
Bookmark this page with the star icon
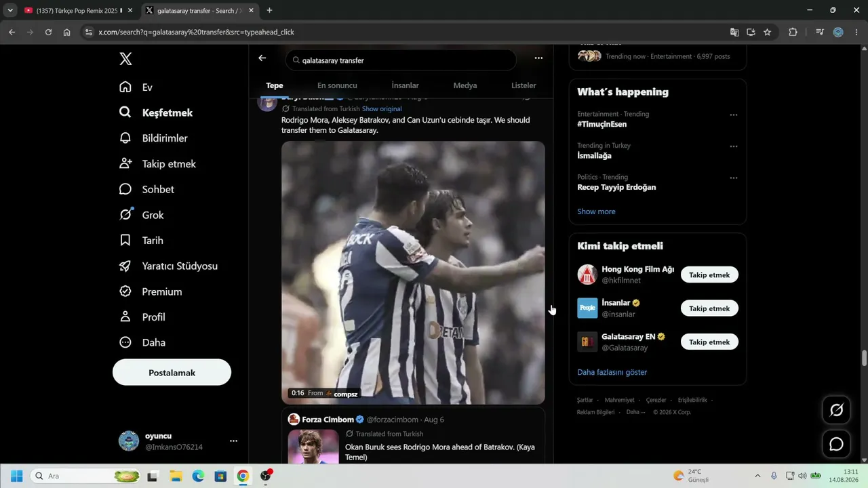pos(767,32)
